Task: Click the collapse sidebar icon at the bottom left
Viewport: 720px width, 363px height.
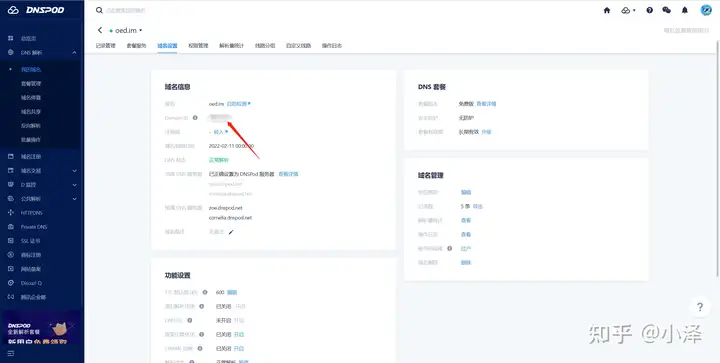Action: (x=11, y=353)
